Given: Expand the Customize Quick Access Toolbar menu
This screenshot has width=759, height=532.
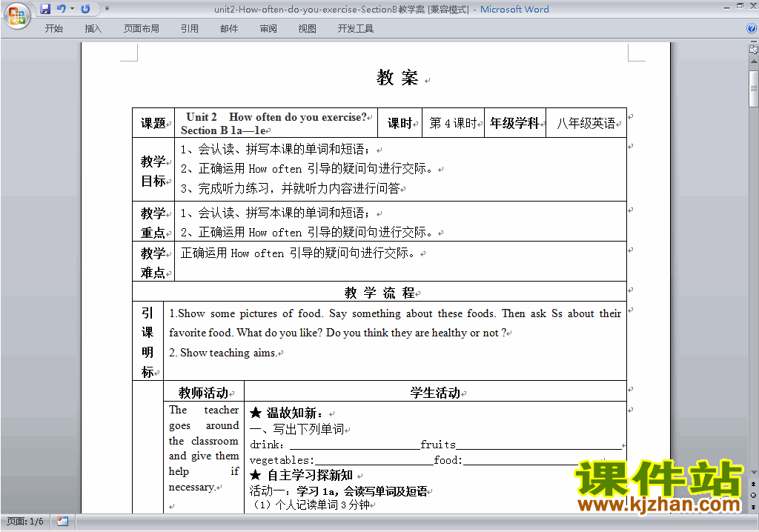Looking at the screenshot, I should 107,9.
